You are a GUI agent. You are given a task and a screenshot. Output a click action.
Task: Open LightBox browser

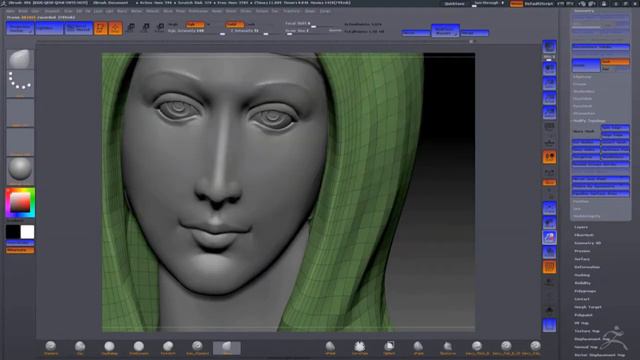point(49,28)
